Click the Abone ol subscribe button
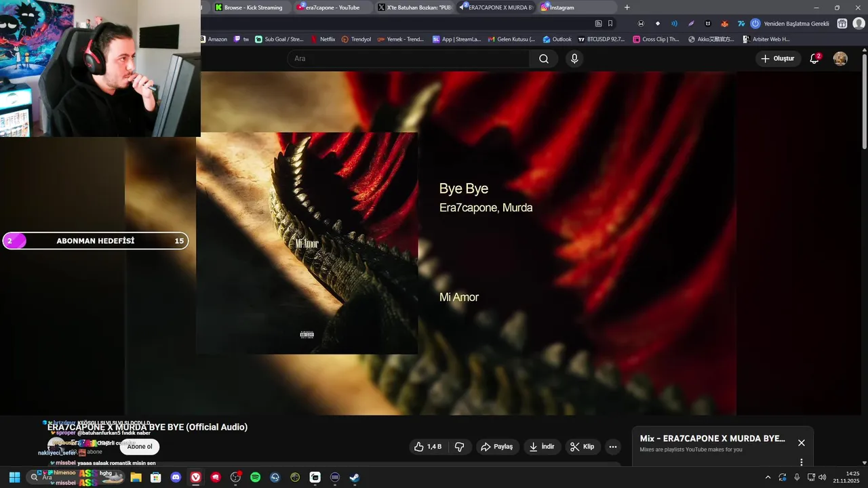This screenshot has width=868, height=488. [140, 447]
